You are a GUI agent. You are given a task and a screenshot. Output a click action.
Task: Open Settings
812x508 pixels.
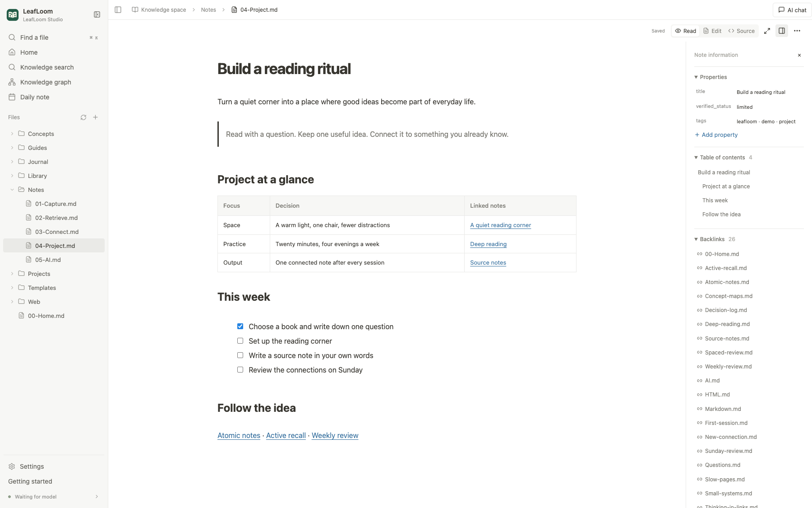(x=54, y=466)
